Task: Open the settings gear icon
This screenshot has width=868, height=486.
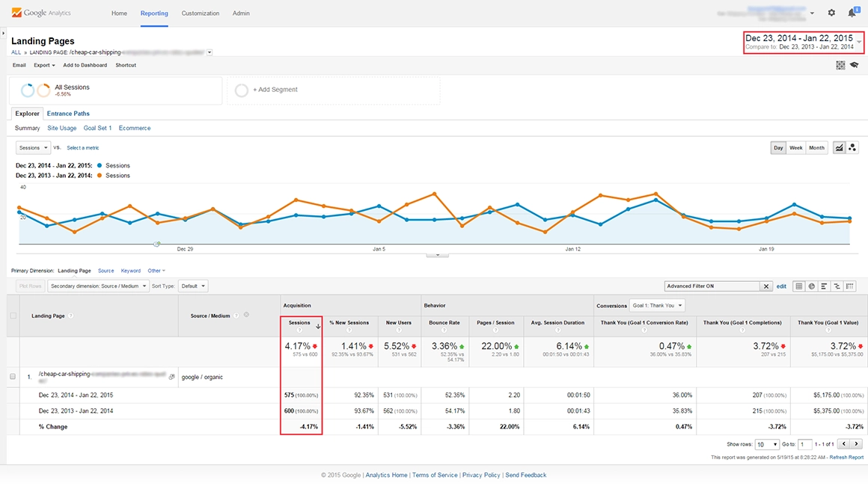Action: click(831, 13)
